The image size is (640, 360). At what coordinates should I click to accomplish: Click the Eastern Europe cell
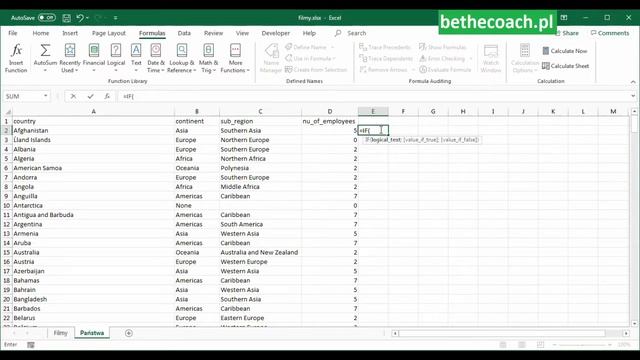pyautogui.click(x=260, y=318)
